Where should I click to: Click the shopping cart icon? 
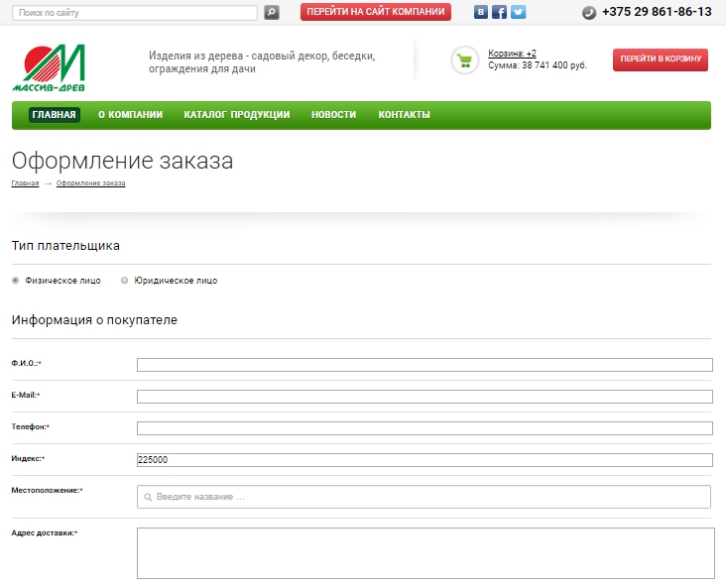point(464,59)
